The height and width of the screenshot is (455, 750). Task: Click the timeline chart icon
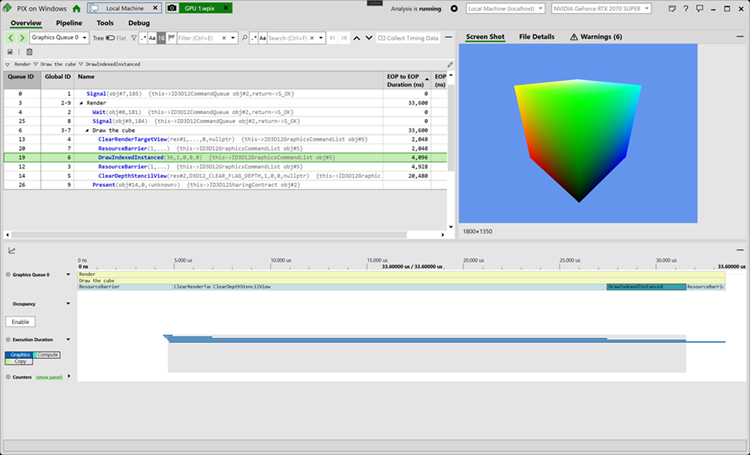tap(11, 250)
